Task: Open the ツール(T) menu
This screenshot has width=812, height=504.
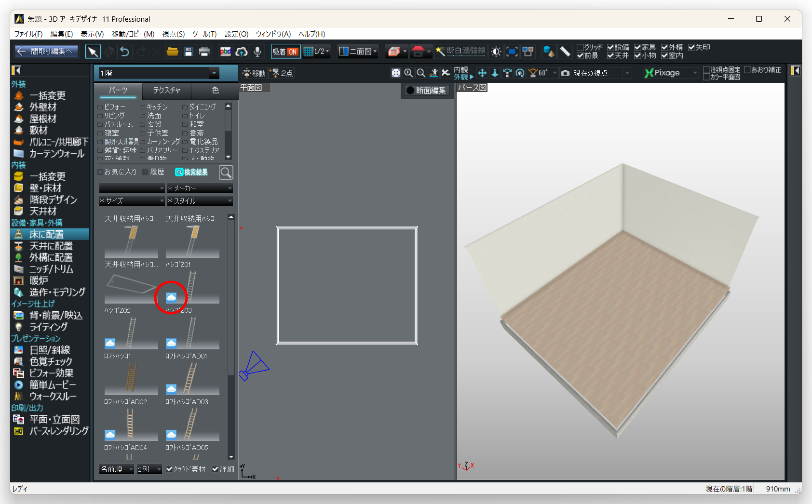Action: click(x=204, y=34)
